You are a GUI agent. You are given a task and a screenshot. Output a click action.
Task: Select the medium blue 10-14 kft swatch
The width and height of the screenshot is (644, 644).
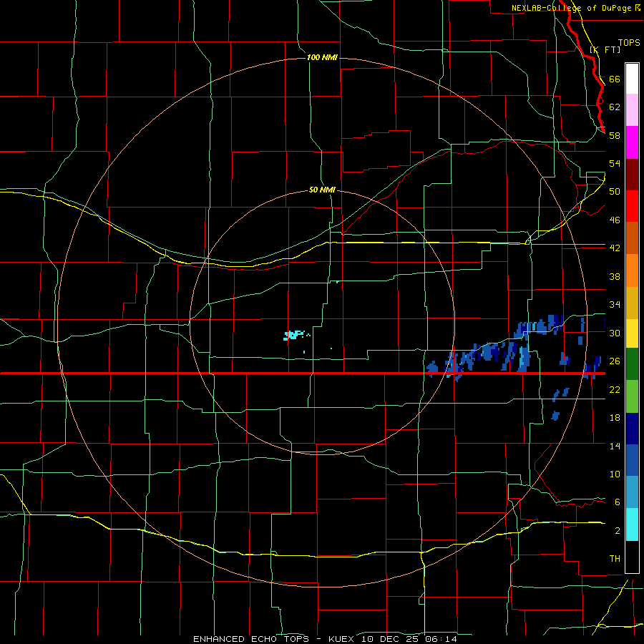click(632, 461)
